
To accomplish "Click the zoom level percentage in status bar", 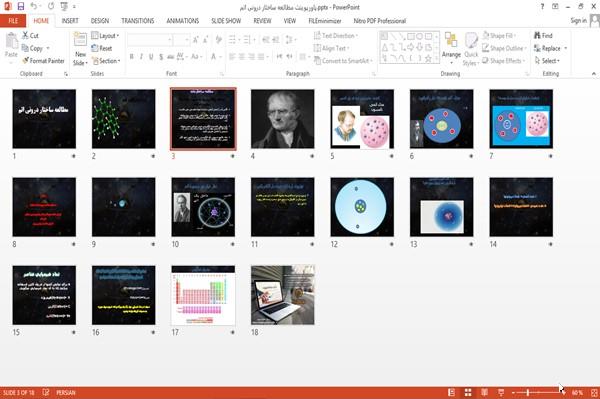I will [x=577, y=392].
